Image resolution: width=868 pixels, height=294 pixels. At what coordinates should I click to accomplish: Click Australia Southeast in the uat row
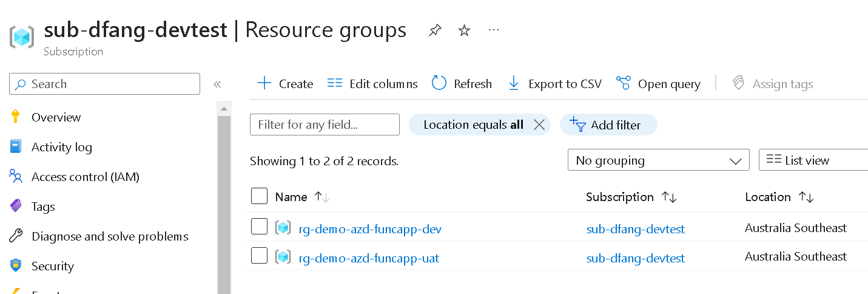[796, 256]
